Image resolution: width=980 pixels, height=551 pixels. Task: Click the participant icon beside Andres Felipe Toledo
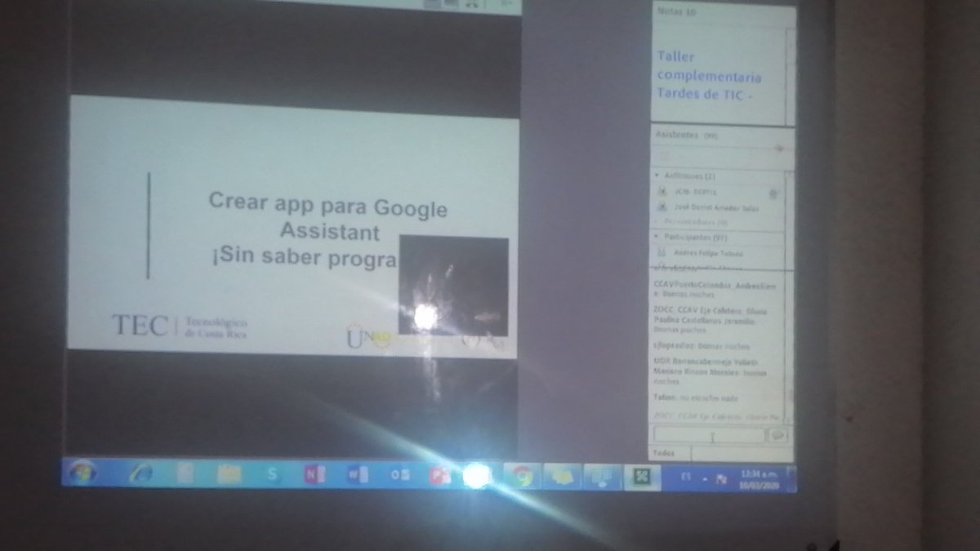coord(662,254)
